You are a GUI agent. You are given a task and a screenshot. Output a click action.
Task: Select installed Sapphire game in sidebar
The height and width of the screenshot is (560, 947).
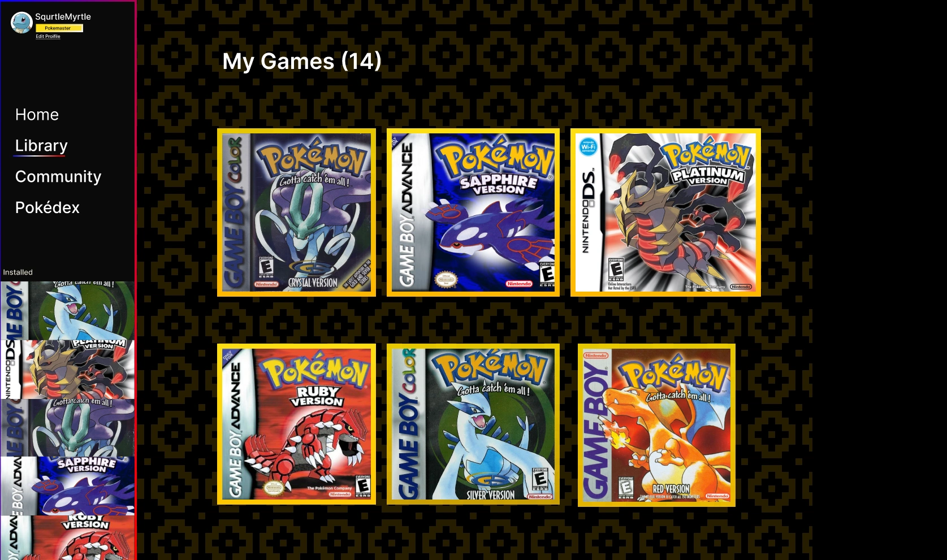[68, 486]
